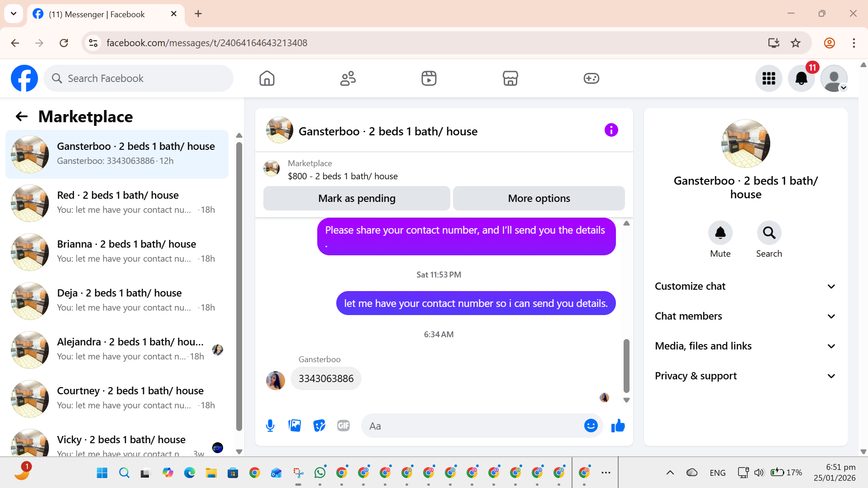Expand Media, files and links section
Viewport: 868px width, 488px height.
tap(745, 346)
